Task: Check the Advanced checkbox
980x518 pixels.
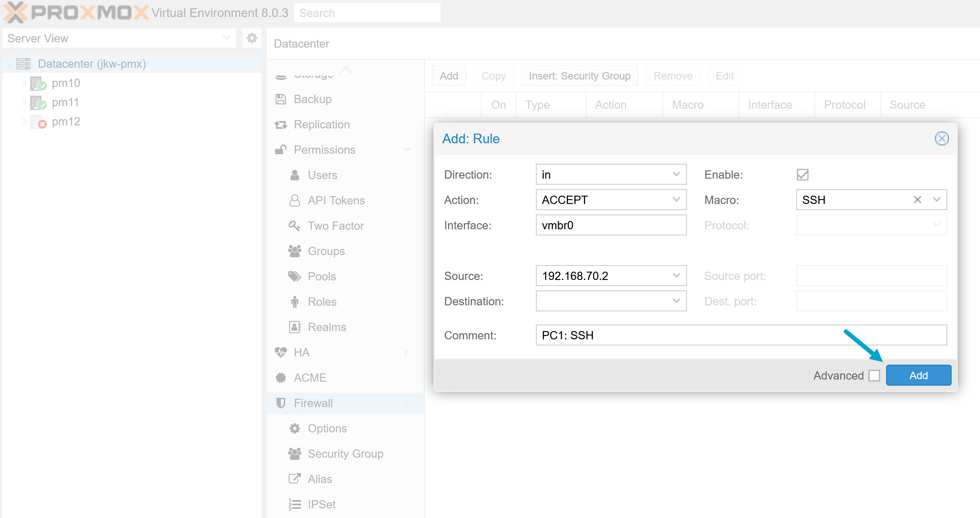Action: 875,375
